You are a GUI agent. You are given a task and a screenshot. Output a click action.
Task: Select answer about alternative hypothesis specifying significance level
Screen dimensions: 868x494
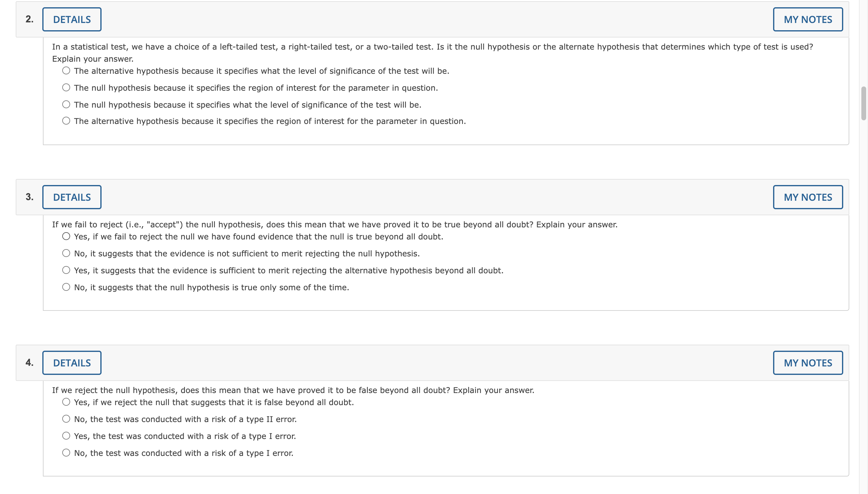66,70
